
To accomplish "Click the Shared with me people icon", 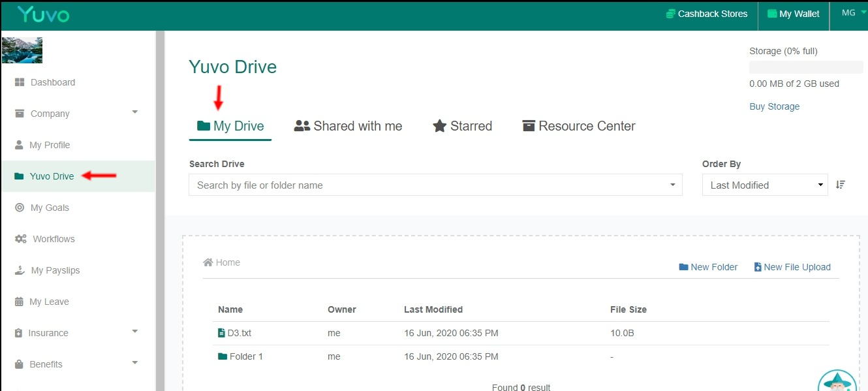I will [x=302, y=126].
